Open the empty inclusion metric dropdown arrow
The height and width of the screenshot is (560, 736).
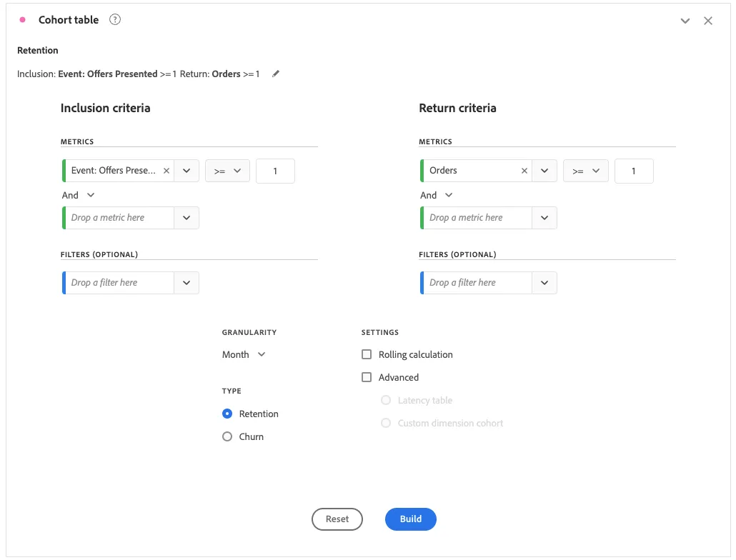[187, 218]
